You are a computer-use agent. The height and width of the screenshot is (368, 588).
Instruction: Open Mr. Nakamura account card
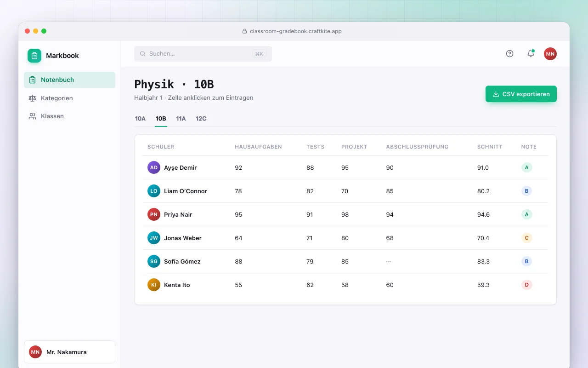(x=69, y=352)
